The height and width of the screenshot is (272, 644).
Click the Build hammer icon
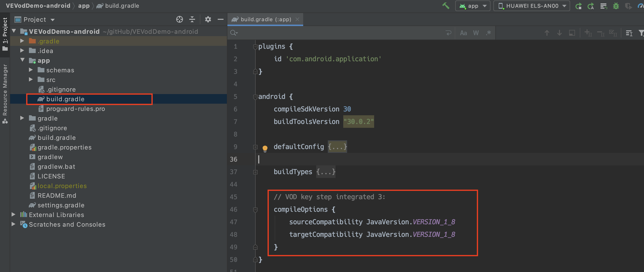446,6
